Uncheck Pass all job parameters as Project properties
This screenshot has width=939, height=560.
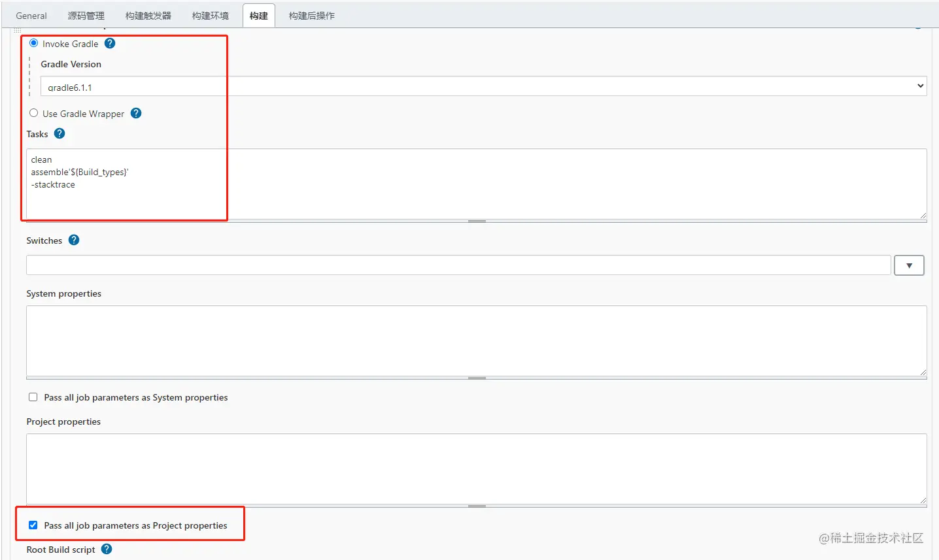point(33,525)
